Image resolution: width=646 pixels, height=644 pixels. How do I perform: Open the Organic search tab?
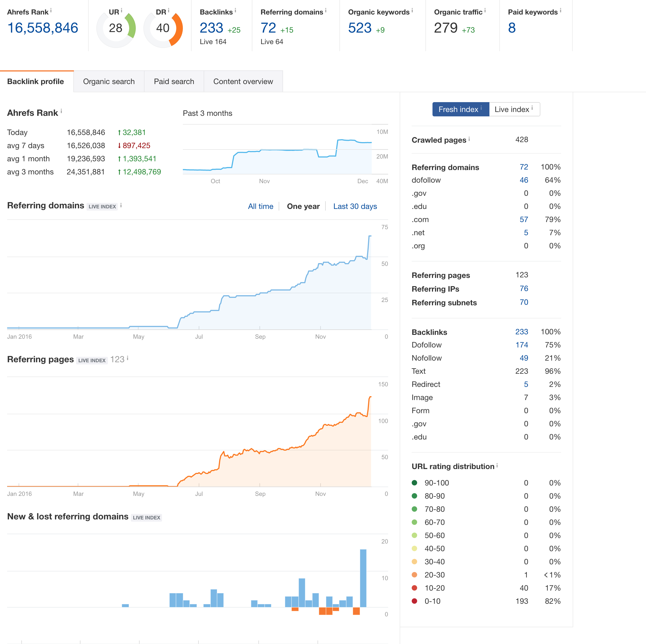pyautogui.click(x=109, y=82)
